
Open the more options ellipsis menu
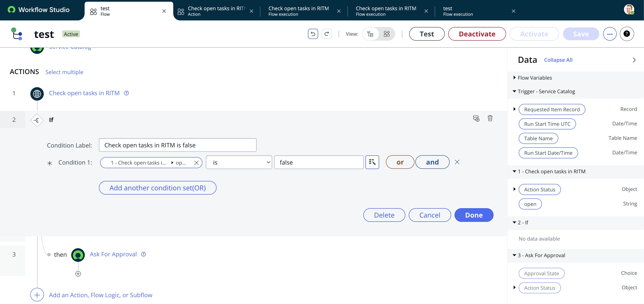(610, 34)
